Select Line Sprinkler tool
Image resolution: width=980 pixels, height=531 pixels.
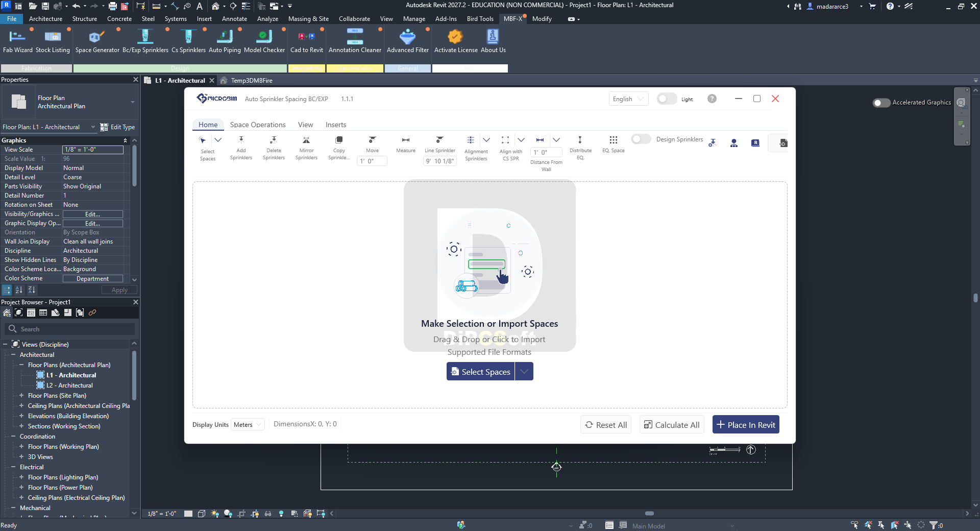pos(440,144)
